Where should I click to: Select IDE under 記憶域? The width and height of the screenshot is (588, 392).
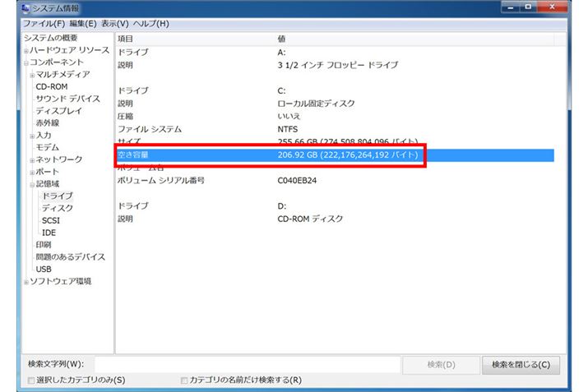pos(49,233)
